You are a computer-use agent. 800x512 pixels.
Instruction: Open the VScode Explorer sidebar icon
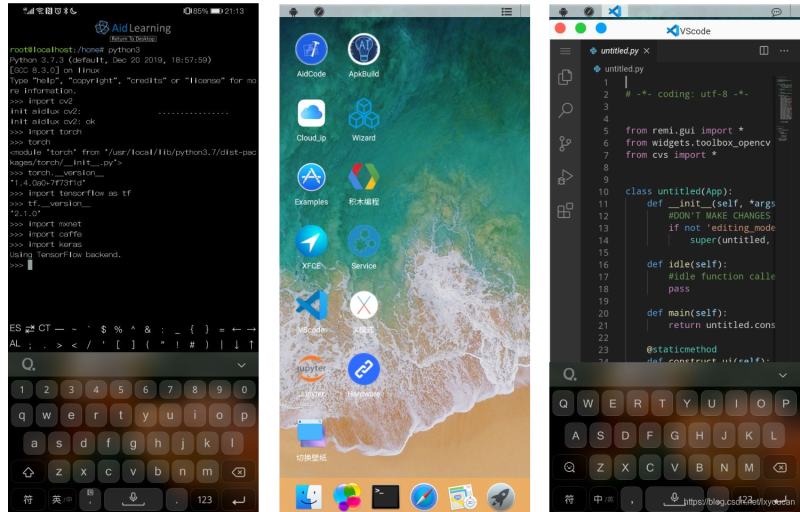[x=565, y=77]
